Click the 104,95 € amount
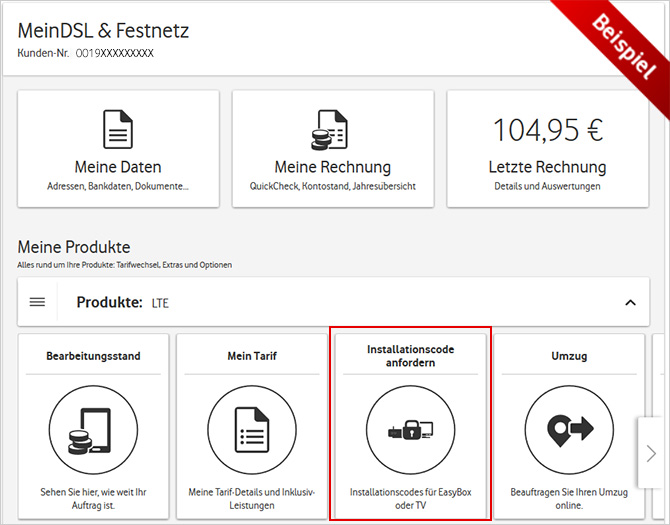The height and width of the screenshot is (525, 670). click(x=547, y=129)
